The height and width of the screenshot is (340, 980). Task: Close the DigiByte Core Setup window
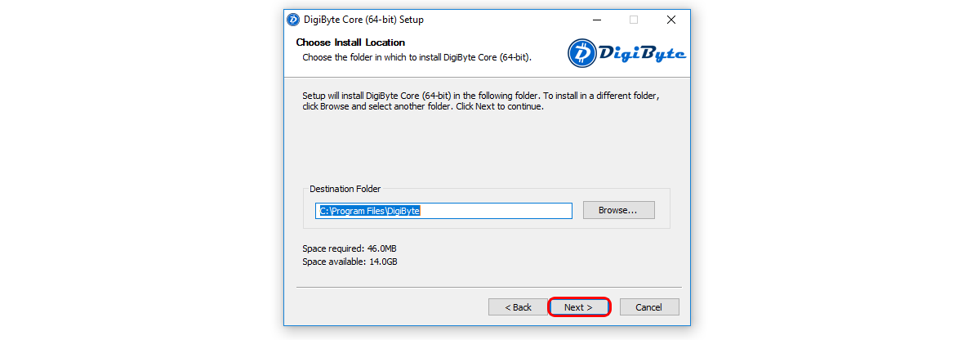pos(670,20)
